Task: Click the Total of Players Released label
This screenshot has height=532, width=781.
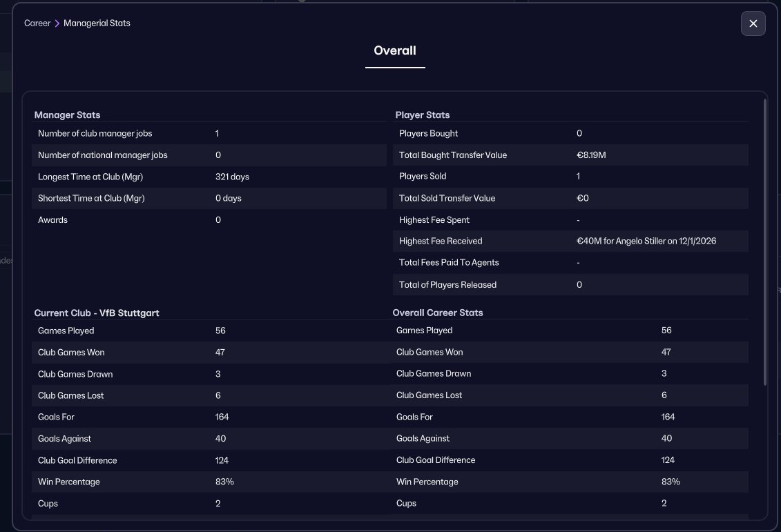Action: pyautogui.click(x=447, y=285)
